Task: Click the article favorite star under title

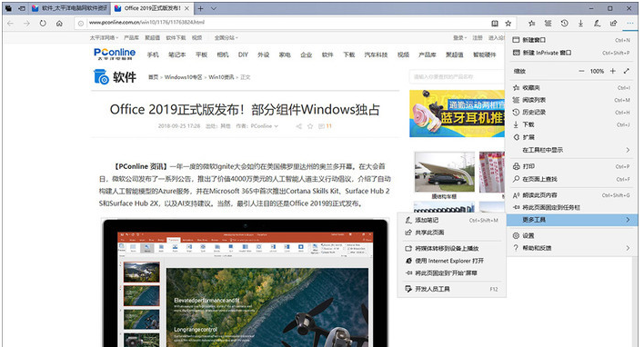Action: pyautogui.click(x=310, y=126)
